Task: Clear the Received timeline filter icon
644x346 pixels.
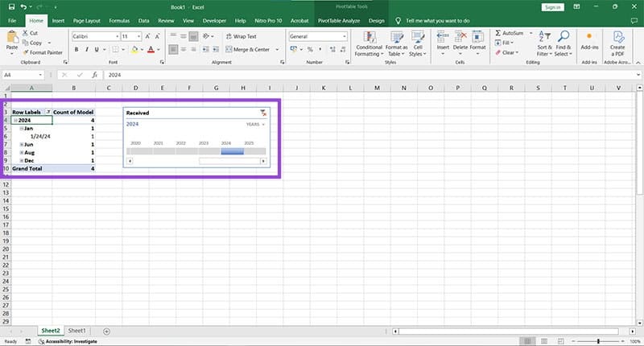Action: [x=263, y=113]
